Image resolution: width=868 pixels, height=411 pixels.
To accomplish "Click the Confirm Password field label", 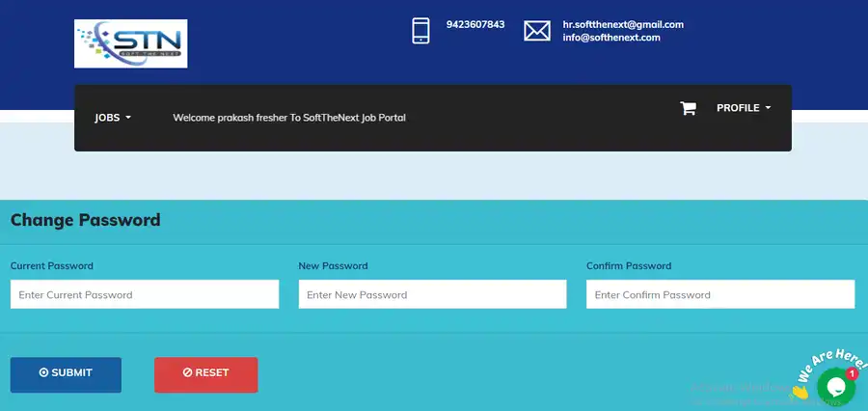I will coord(629,265).
